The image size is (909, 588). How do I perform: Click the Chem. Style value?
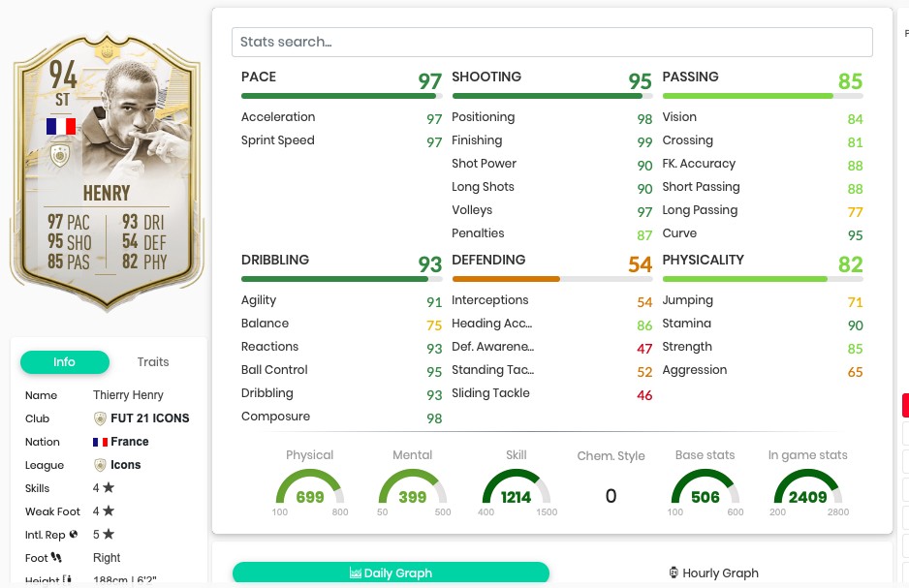click(611, 496)
